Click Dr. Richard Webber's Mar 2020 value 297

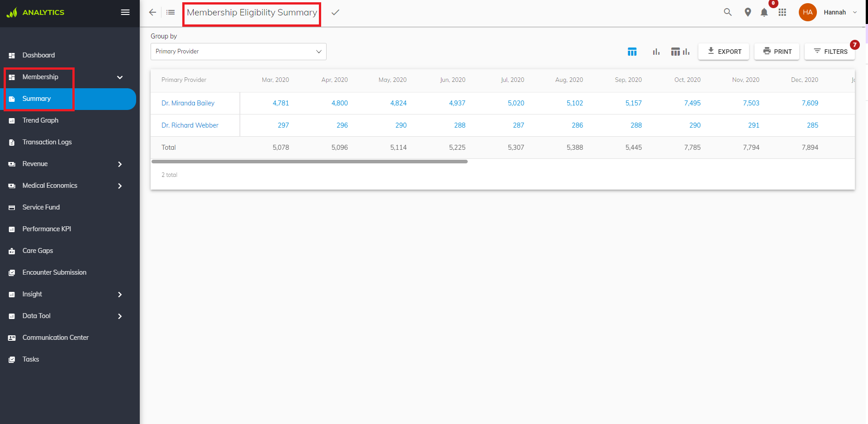click(283, 125)
